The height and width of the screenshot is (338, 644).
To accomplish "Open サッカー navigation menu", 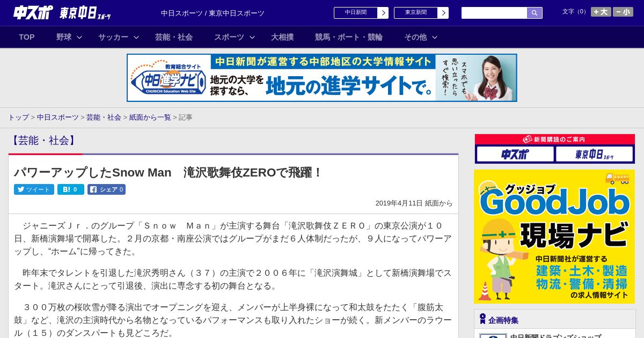I will [x=113, y=37].
